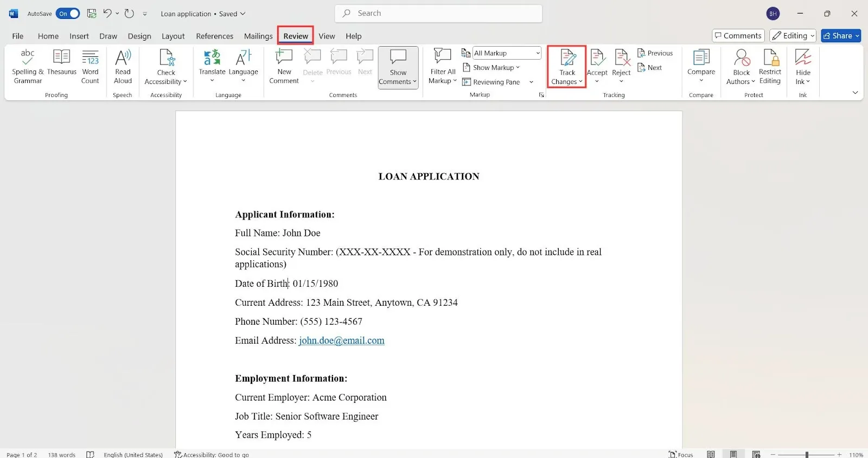Open the Compare documents tool
The width and height of the screenshot is (868, 458).
(701, 67)
